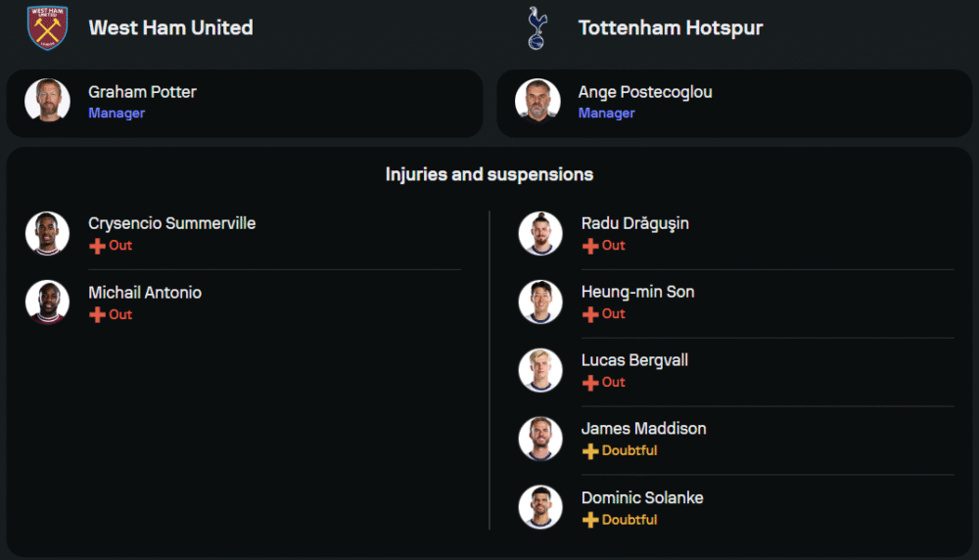Select Crysencio Summerville's player photo
979x560 pixels.
(x=47, y=233)
